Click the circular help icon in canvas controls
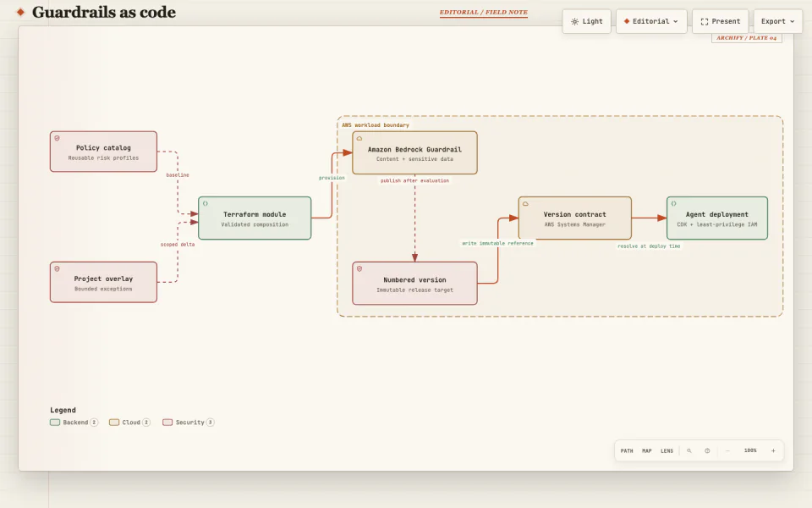The height and width of the screenshot is (508, 812). (x=707, y=451)
